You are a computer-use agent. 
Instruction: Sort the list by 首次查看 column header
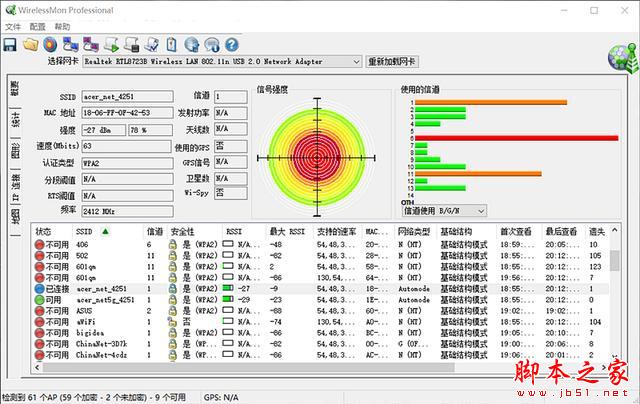(x=518, y=232)
